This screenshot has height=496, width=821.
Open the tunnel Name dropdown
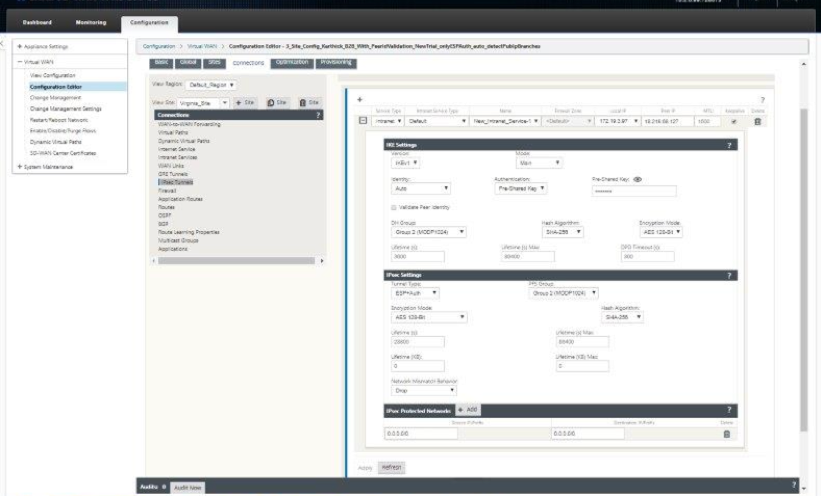[x=505, y=121]
